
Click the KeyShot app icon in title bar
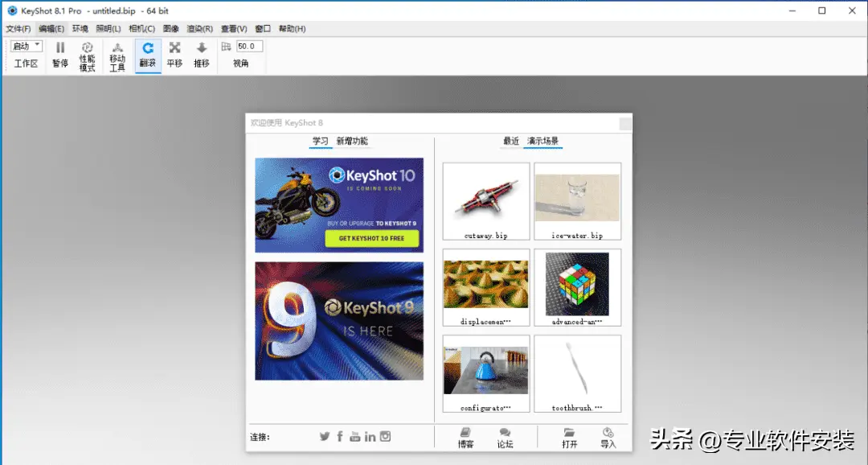12,10
